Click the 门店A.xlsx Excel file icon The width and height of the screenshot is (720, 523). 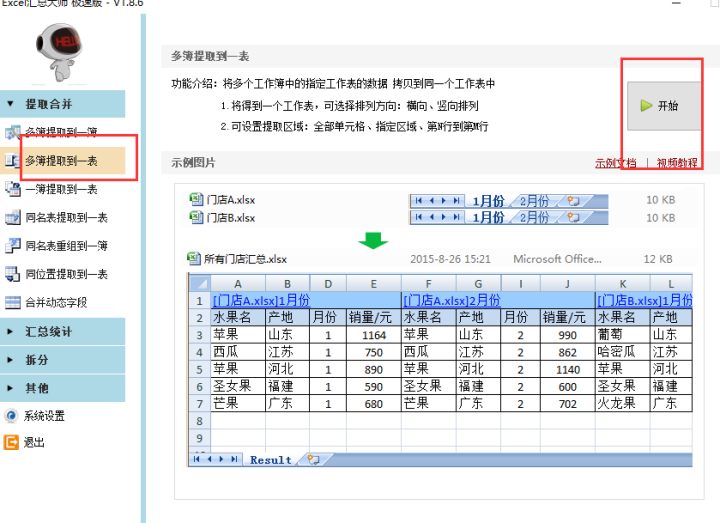197,199
